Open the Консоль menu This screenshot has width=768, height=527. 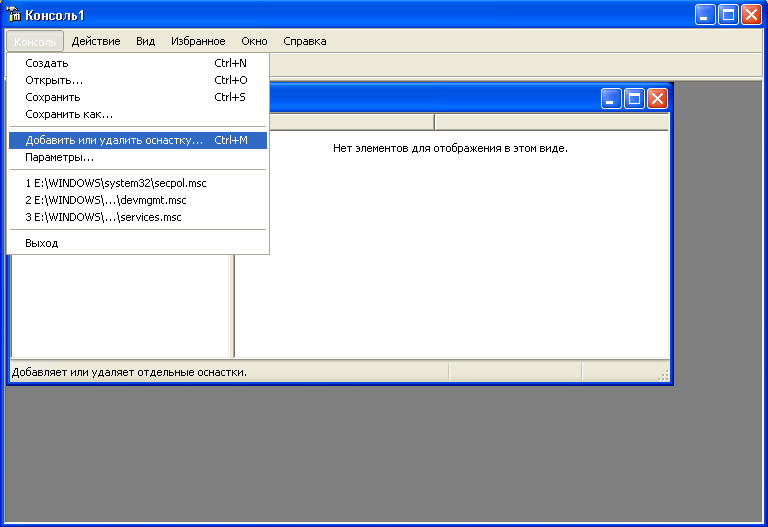[35, 42]
